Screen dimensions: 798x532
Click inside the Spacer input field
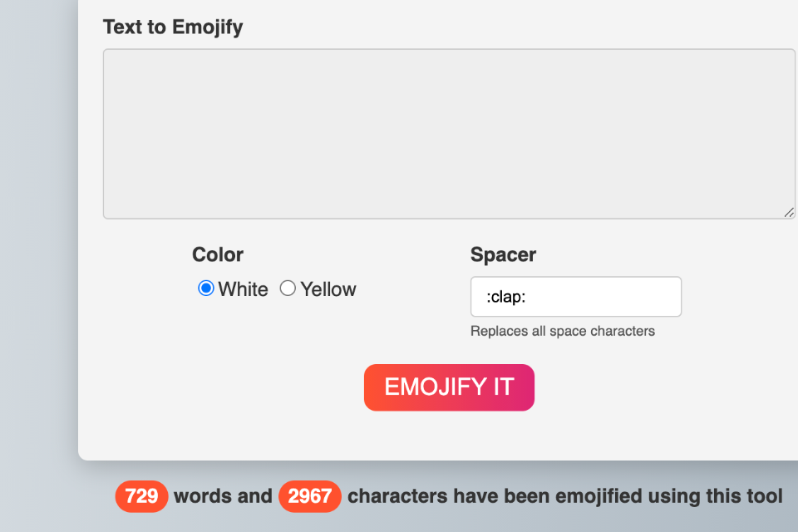click(x=575, y=296)
